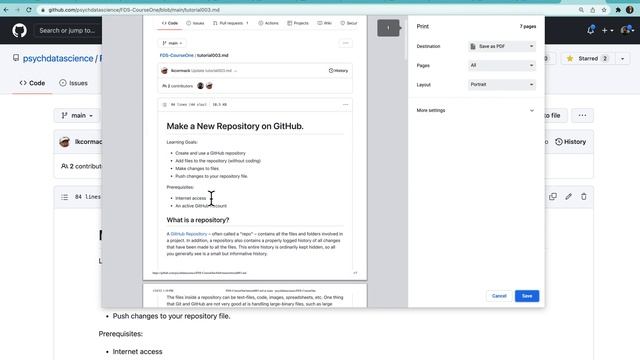The image size is (640, 360).
Task: Click the copy raw contents icon
Action: pyautogui.click(x=553, y=197)
